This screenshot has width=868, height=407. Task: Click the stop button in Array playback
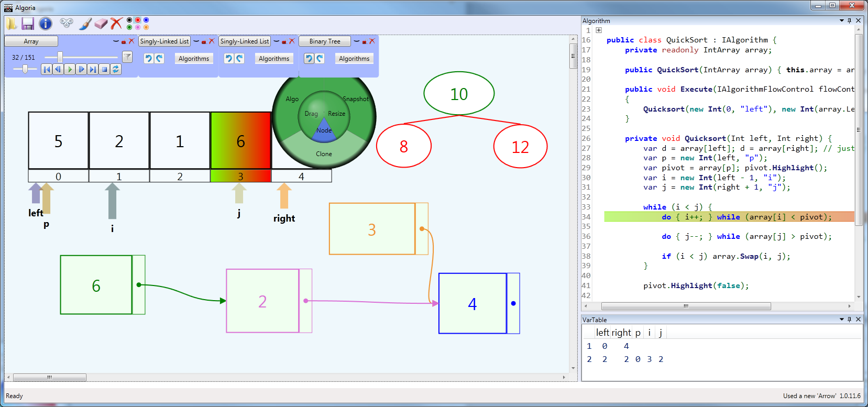pyautogui.click(x=104, y=69)
